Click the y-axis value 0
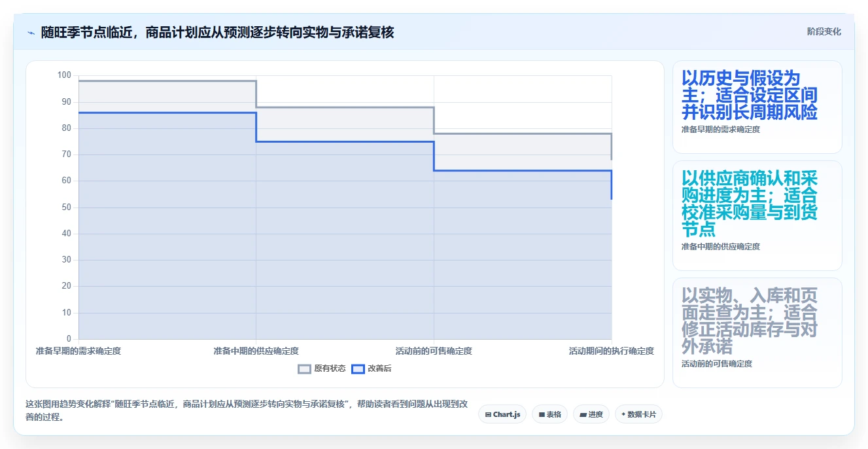The image size is (868, 449). click(x=69, y=339)
